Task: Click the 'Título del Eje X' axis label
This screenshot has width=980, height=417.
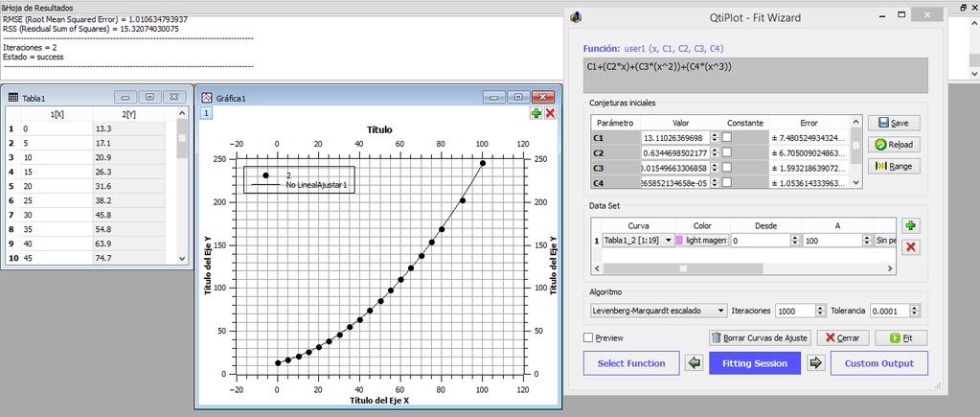Action: pyautogui.click(x=379, y=400)
